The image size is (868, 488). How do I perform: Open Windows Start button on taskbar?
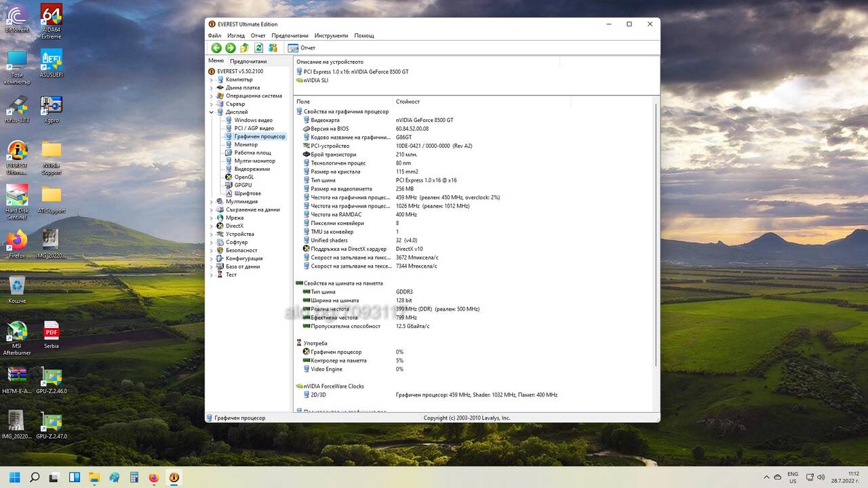click(x=15, y=477)
